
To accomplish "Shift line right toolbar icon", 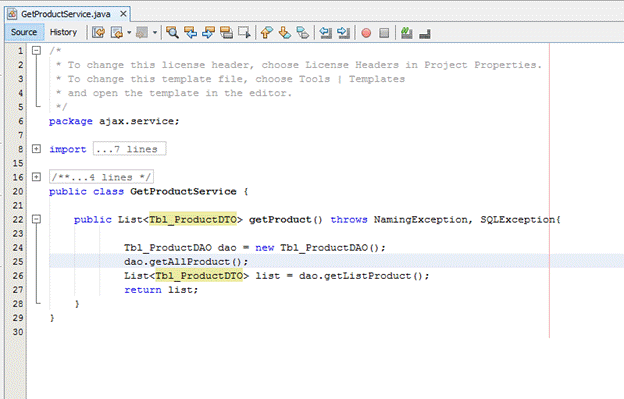I will tap(343, 33).
